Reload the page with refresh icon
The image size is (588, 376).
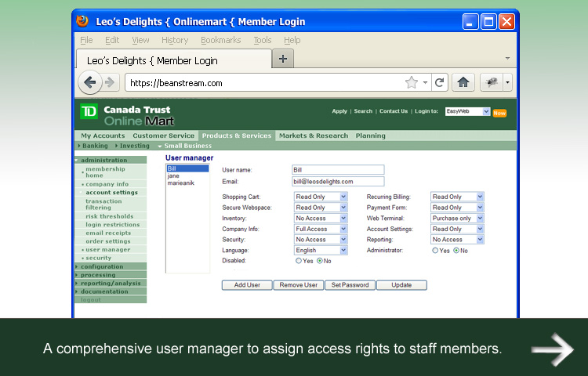tap(440, 82)
